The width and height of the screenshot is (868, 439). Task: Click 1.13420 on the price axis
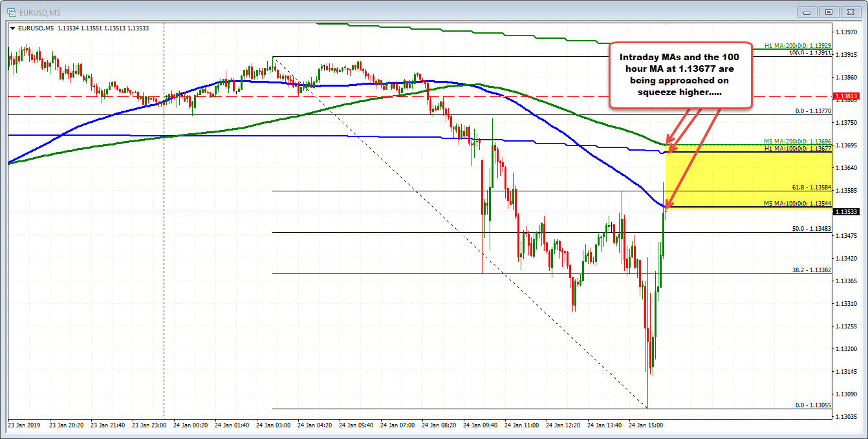(x=847, y=258)
